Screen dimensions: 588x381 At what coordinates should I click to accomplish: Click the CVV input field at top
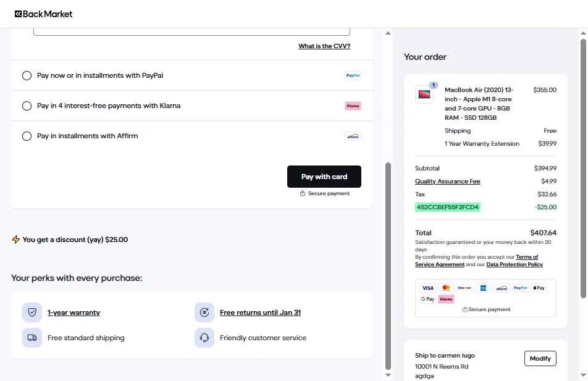coord(191,31)
